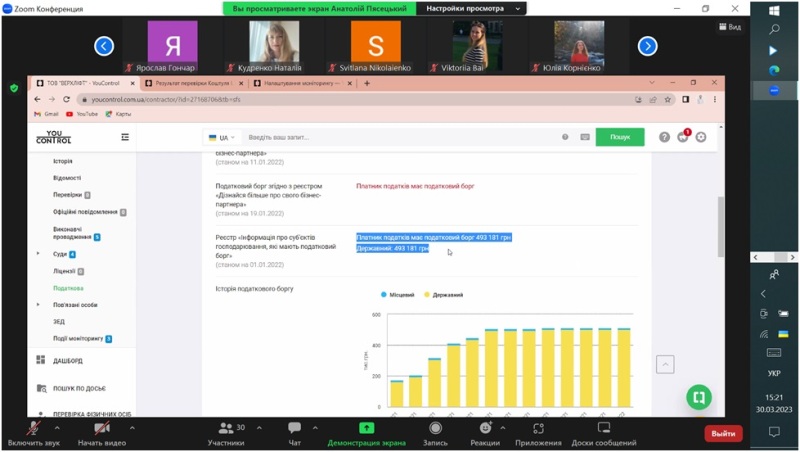Open the Настройки просмотра dropdown
Viewport: 800px width, 452px height.
(x=472, y=9)
